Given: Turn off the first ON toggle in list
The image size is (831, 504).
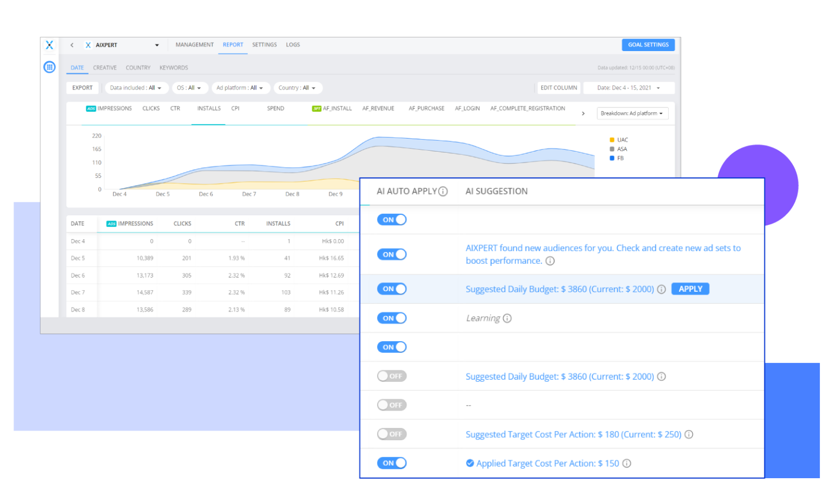Looking at the screenshot, I should coord(392,220).
